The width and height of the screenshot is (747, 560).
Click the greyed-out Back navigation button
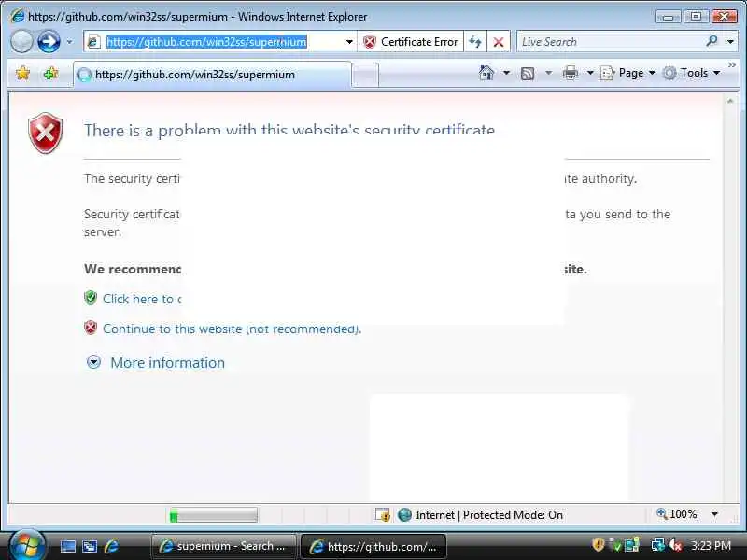[x=21, y=41]
